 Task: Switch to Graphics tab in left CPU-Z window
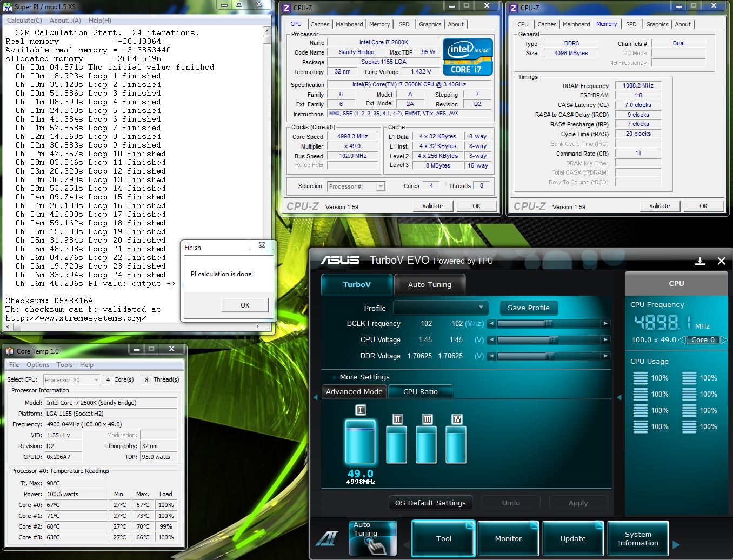(430, 24)
